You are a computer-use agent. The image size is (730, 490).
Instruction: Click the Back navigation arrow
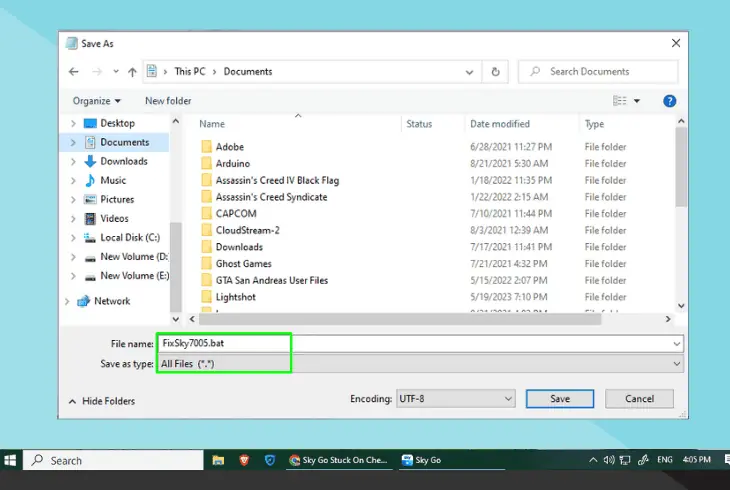coord(74,72)
